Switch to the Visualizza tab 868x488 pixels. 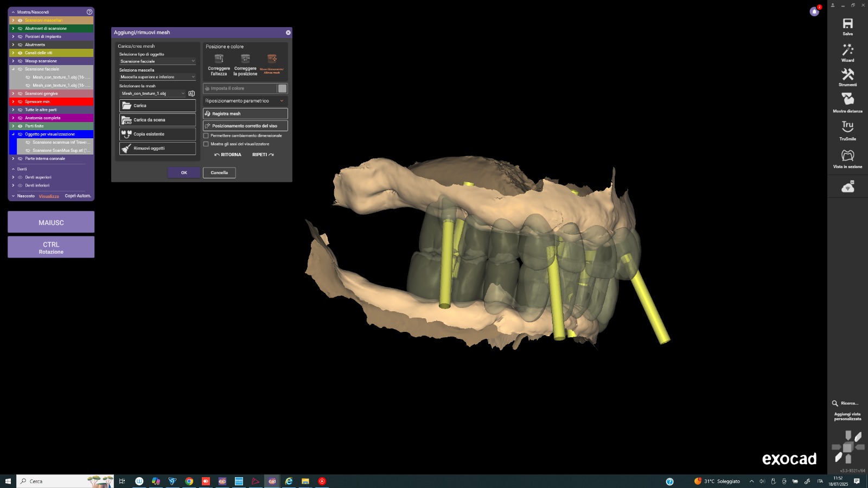[x=49, y=196]
